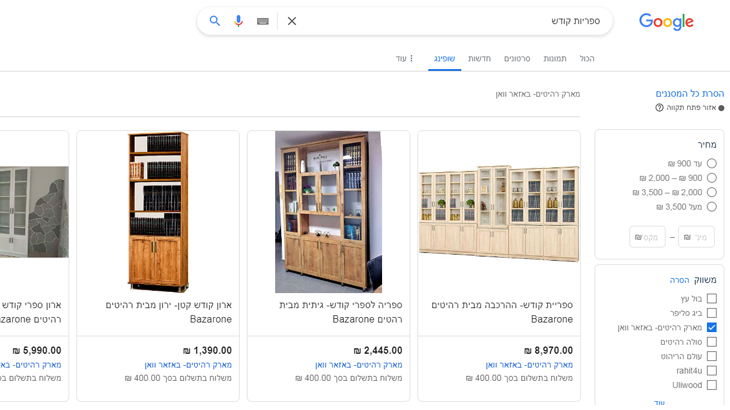
Task: Select price range 2,000 – 3,500 ₪
Action: click(711, 192)
